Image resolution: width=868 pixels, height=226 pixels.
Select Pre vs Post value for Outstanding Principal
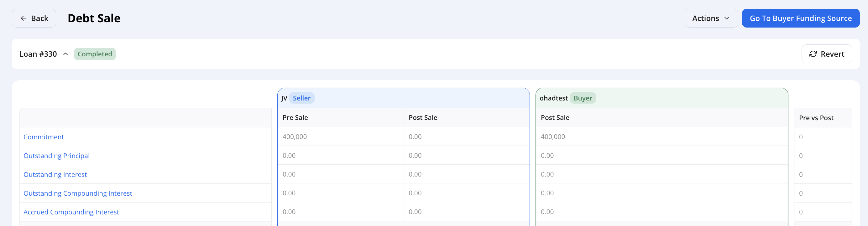(x=801, y=156)
